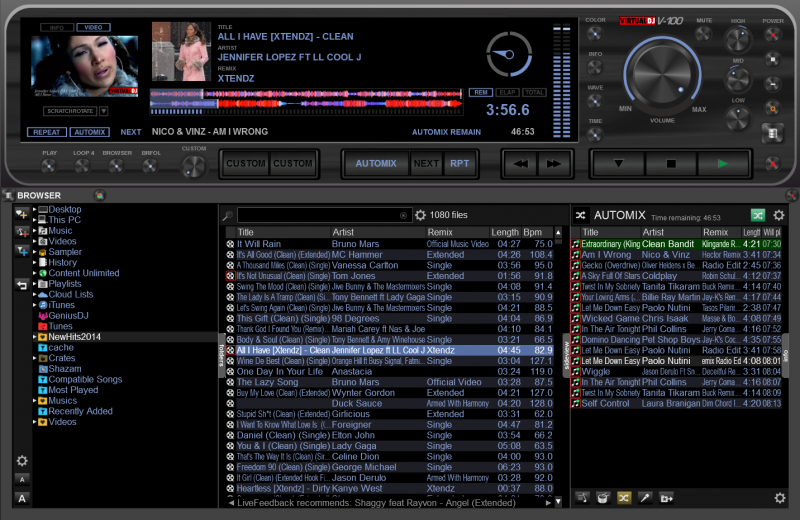This screenshot has width=800, height=520.
Task: Switch display to INFO tab
Action: 57,28
